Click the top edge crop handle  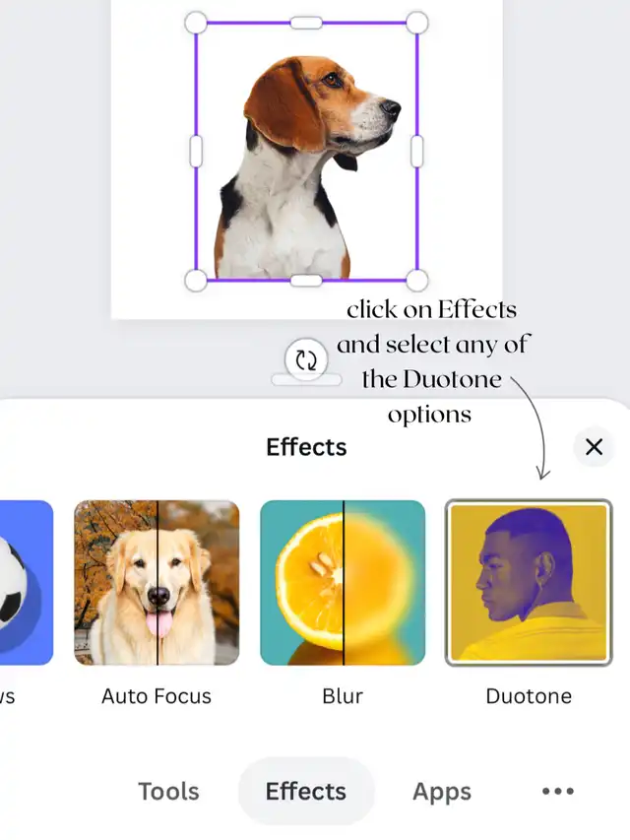[306, 23]
